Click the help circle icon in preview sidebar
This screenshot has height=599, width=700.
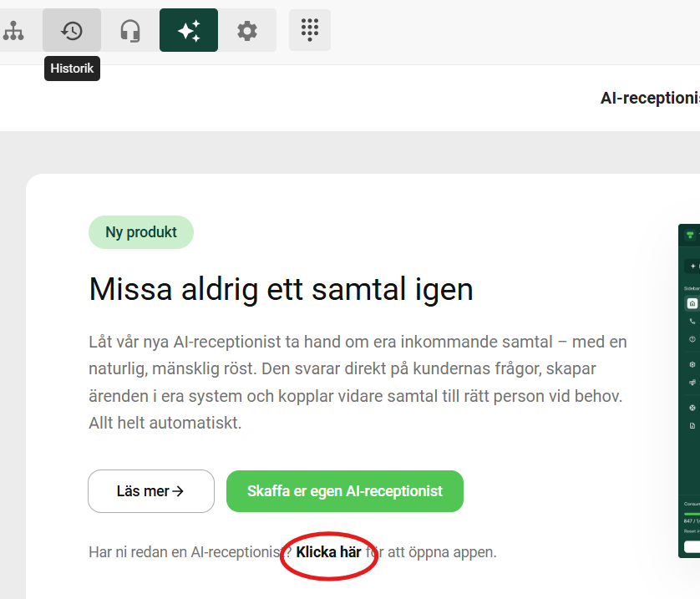(692, 339)
